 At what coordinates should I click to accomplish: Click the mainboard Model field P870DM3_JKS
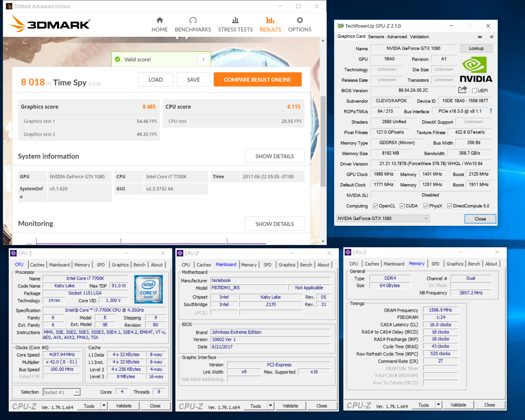tap(249, 288)
